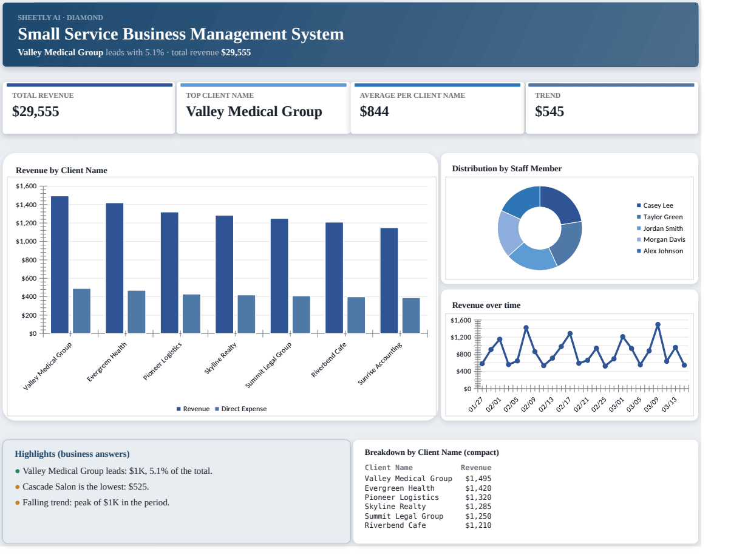Click the Alex Johnson legend color square
Screen dimensions: 745x560
639,251
